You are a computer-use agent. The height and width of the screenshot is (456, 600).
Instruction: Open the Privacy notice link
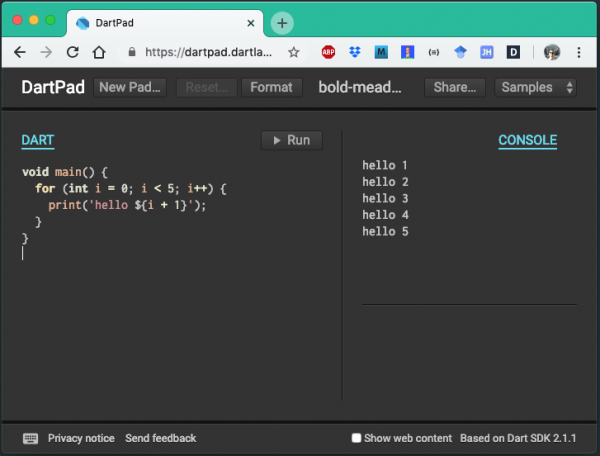81,438
